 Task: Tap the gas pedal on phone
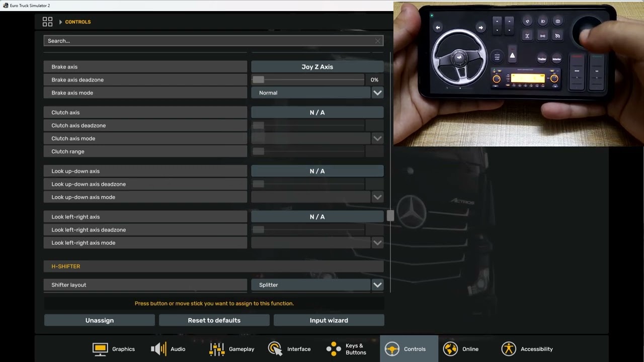[x=597, y=72]
